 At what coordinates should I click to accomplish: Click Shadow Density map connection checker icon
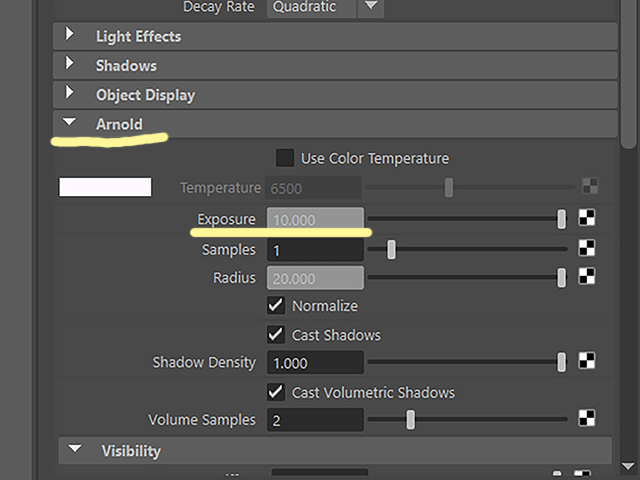click(587, 361)
